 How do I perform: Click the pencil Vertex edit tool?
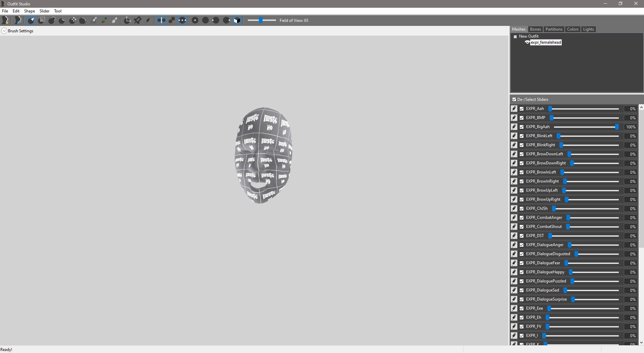148,21
